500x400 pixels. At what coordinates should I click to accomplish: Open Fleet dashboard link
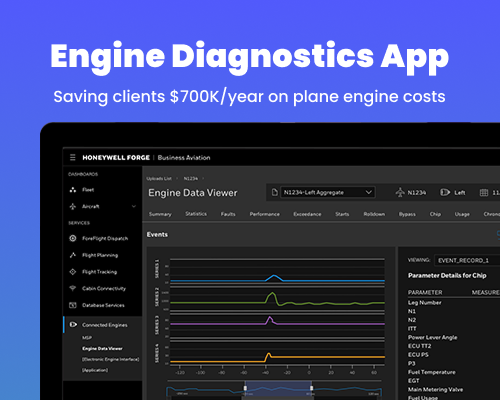tap(88, 190)
